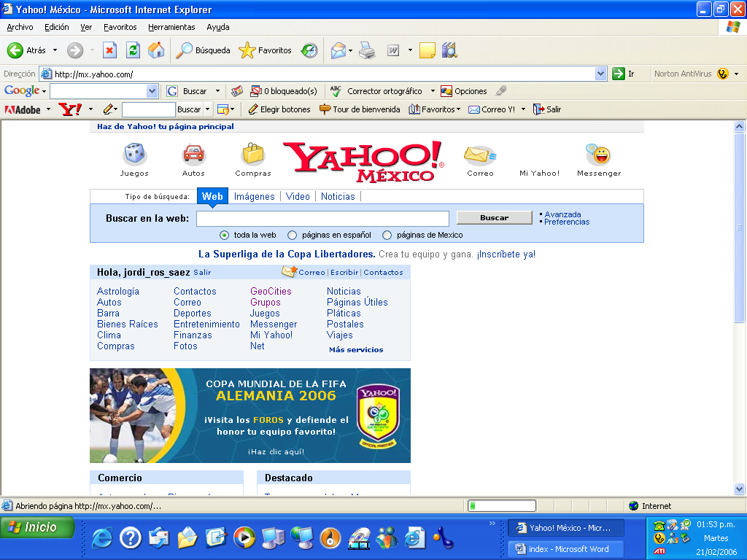The image size is (747, 560).
Task: Open the Avanzada search link
Action: coord(562,214)
